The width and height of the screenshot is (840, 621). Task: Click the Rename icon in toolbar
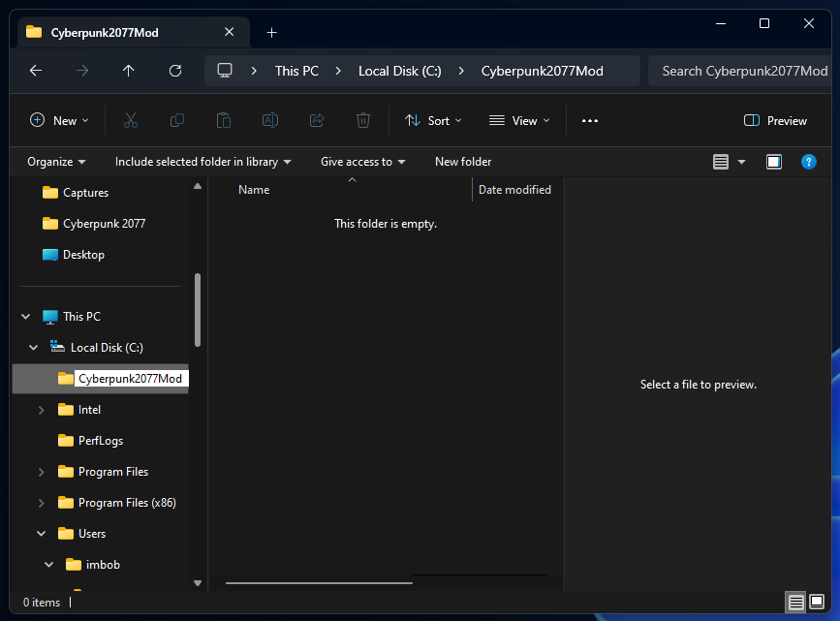point(270,120)
